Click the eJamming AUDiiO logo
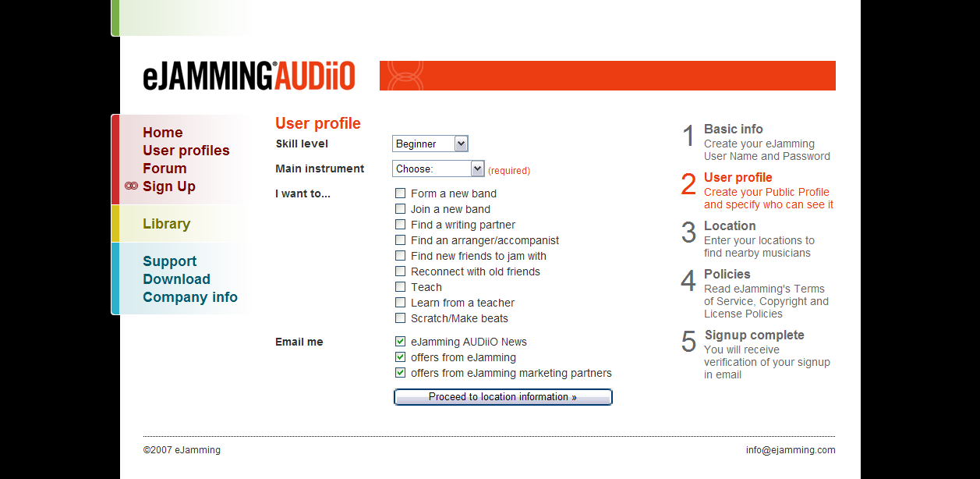Image resolution: width=980 pixels, height=479 pixels. 249,76
